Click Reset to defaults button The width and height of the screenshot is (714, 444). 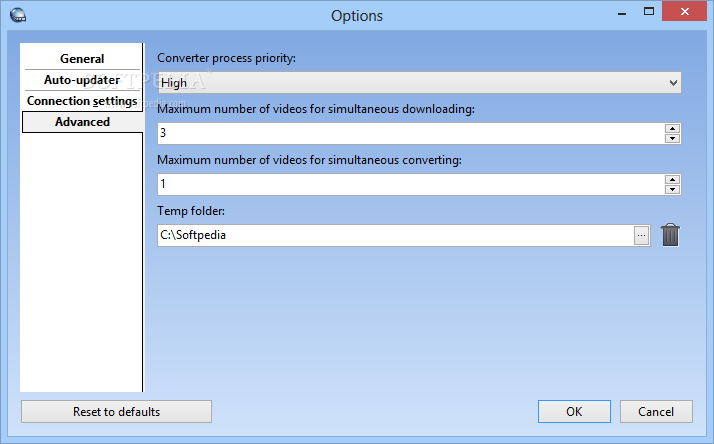(x=116, y=412)
